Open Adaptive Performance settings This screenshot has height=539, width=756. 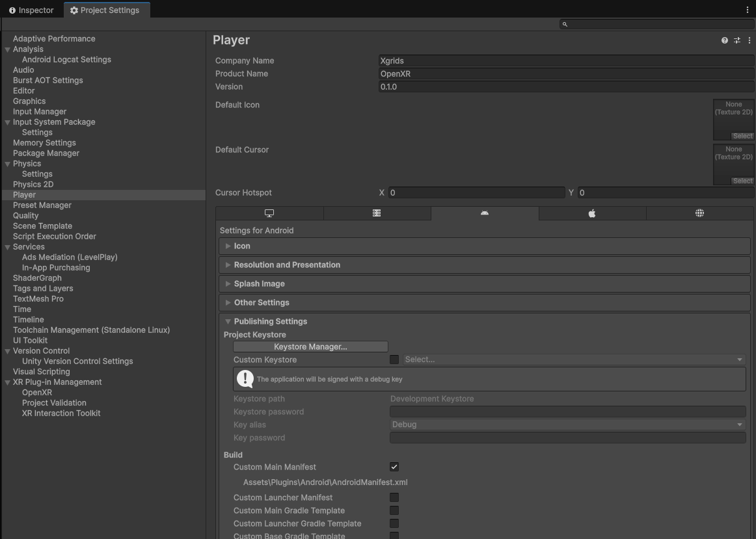coord(54,38)
